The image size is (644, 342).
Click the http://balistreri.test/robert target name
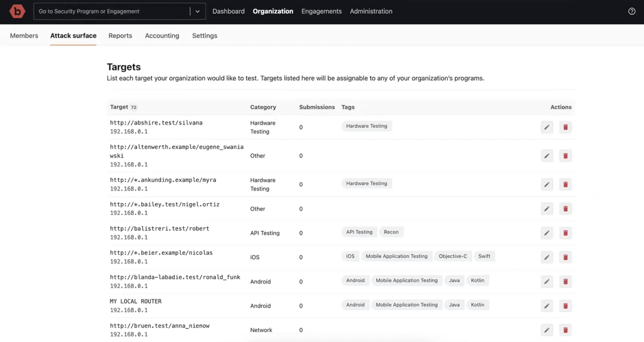(x=160, y=229)
